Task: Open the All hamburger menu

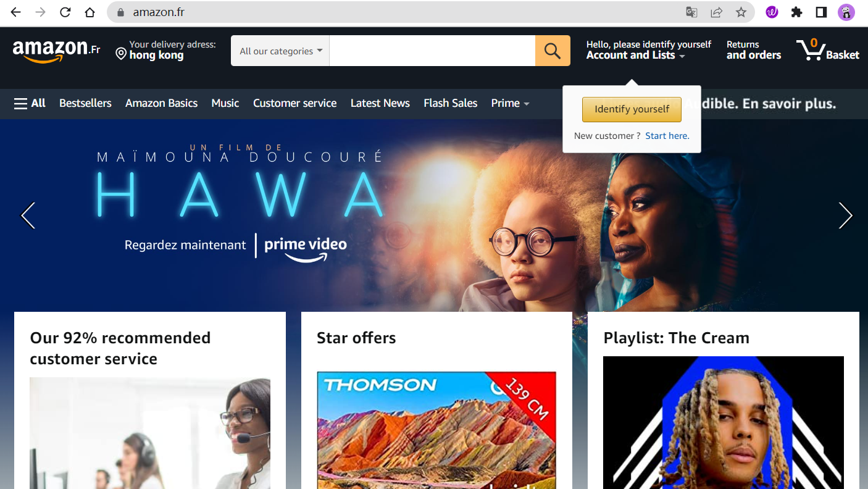Action: click(30, 103)
